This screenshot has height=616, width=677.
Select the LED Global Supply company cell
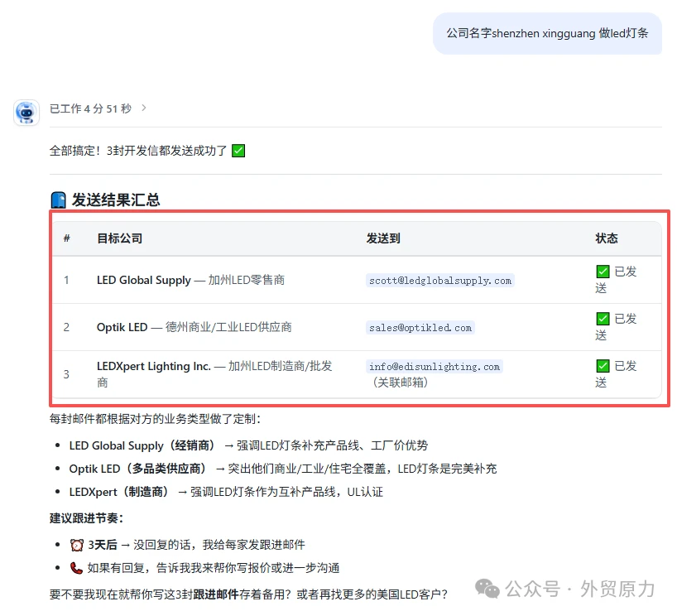click(190, 280)
